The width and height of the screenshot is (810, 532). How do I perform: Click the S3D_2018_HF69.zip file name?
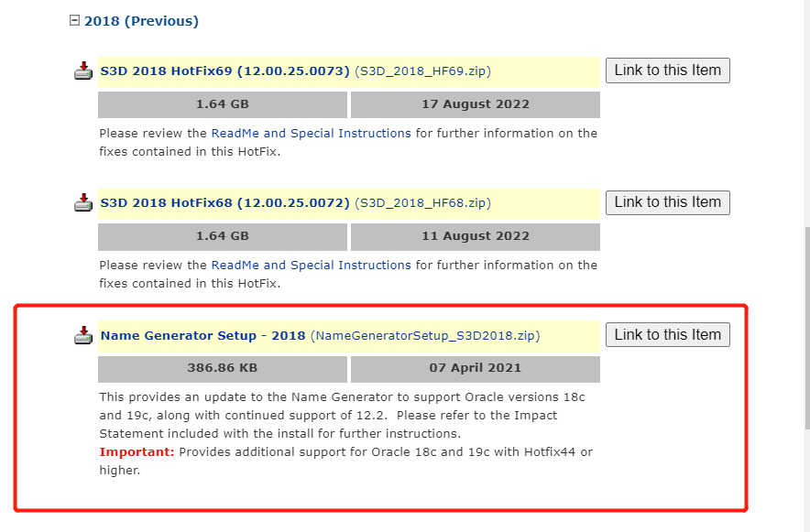tap(422, 71)
